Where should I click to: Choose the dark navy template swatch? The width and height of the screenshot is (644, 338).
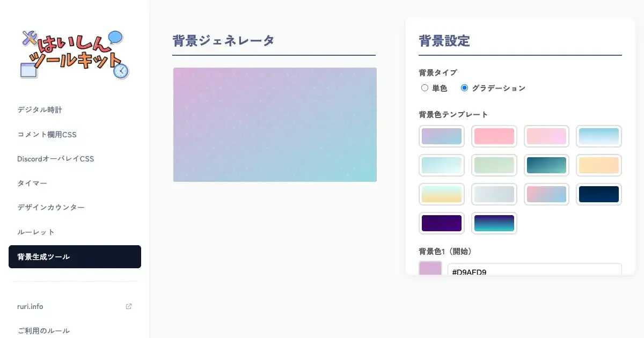pos(598,194)
